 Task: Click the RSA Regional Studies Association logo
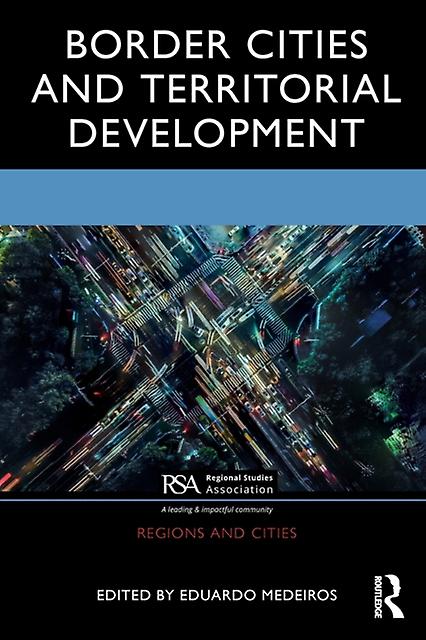pos(217,484)
